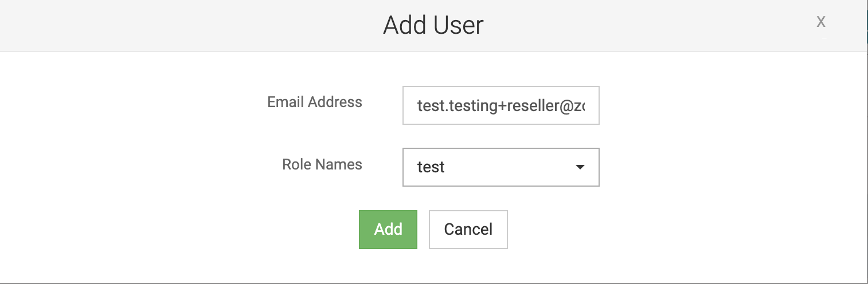Close the Add User dialog with X
The height and width of the screenshot is (284, 868).
[821, 22]
